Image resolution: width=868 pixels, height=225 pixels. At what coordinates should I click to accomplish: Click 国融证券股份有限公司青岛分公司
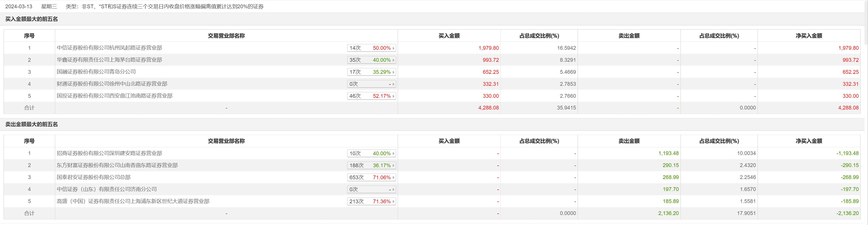coord(96,72)
